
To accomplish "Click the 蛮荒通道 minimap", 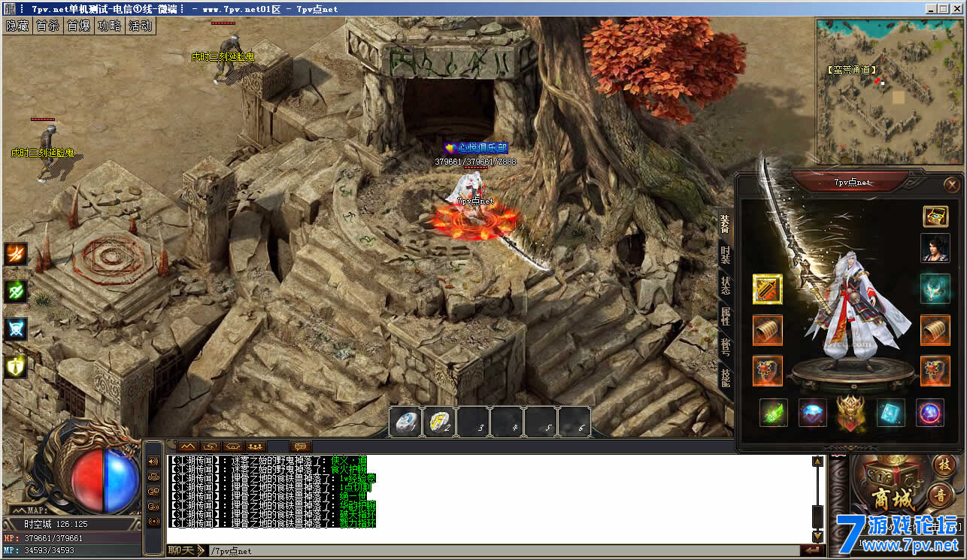I will [x=889, y=91].
